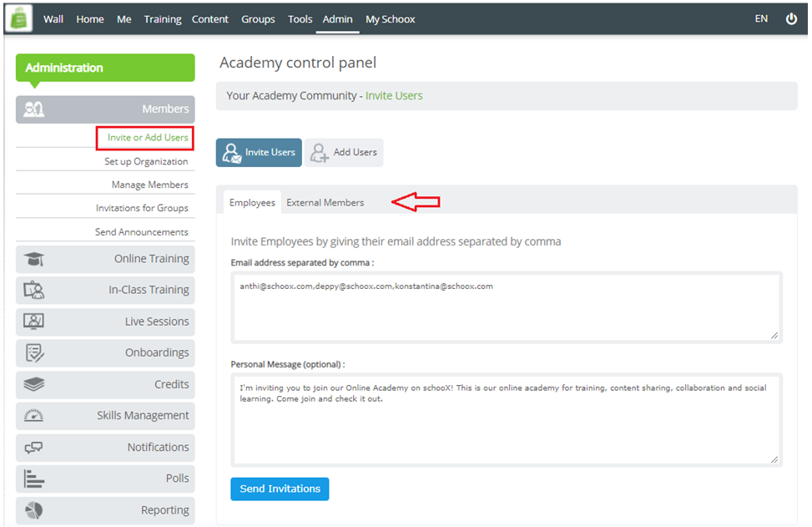Click the Invite Users envelope-person icon
Viewport: 812px width, 527px height.
[x=231, y=153]
